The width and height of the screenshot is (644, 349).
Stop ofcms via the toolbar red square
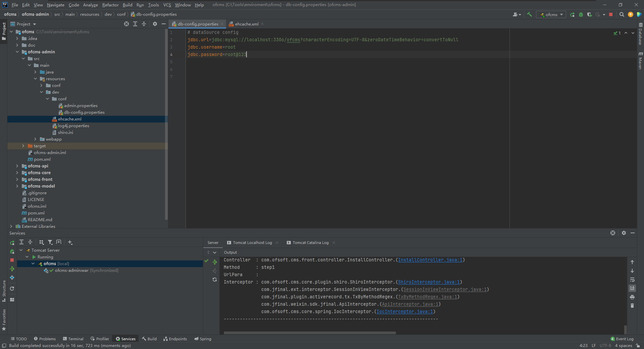coord(611,14)
